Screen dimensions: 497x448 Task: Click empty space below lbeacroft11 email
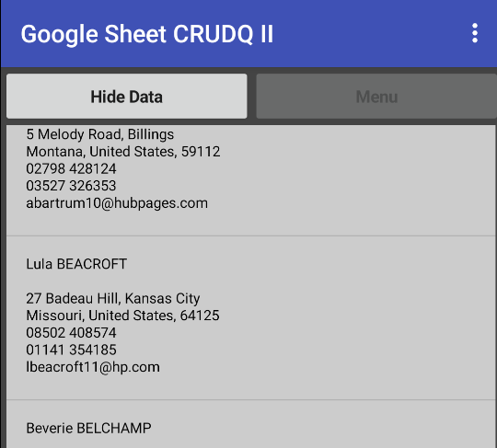(250, 387)
